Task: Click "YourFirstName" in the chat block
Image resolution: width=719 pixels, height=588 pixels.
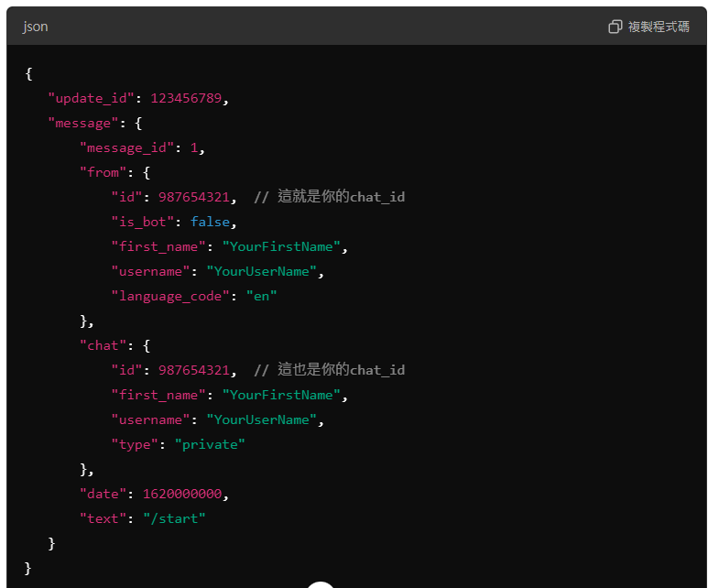Action: point(281,395)
